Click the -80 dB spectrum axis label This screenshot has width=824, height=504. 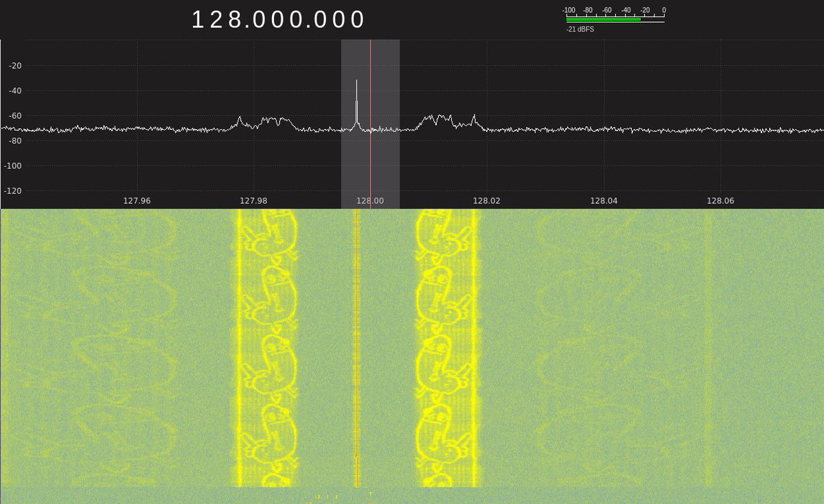point(14,141)
